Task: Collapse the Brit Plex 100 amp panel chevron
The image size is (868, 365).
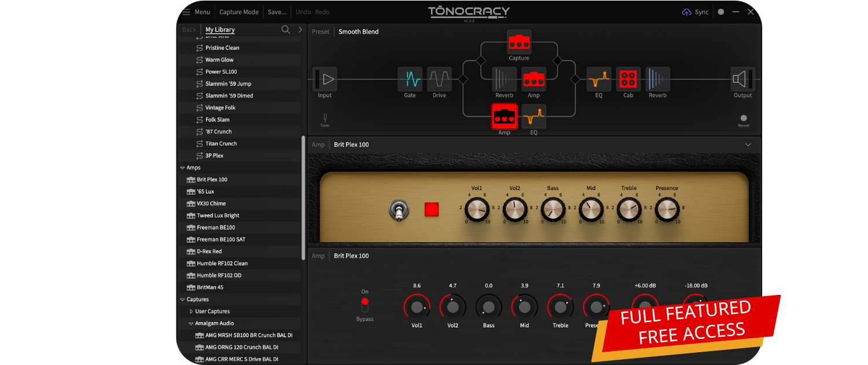Action: tap(748, 145)
